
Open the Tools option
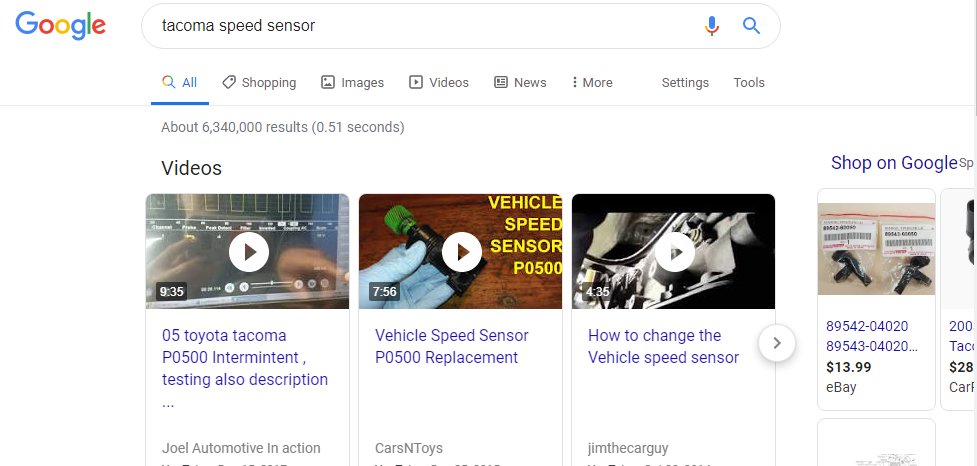pos(748,82)
